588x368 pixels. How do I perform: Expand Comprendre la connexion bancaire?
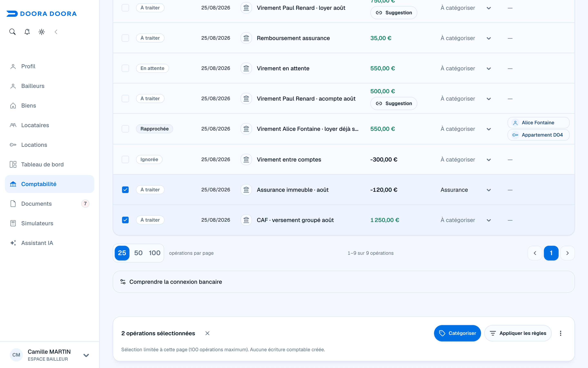point(344,282)
